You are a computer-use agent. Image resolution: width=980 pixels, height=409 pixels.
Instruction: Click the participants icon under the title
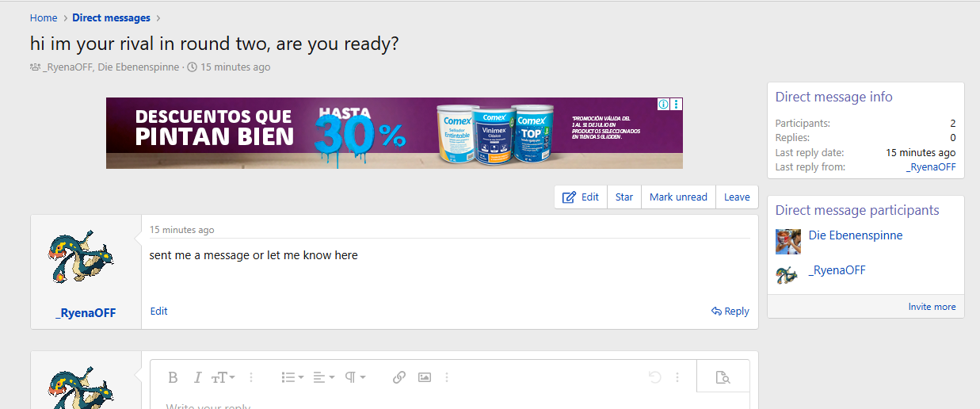pyautogui.click(x=35, y=67)
